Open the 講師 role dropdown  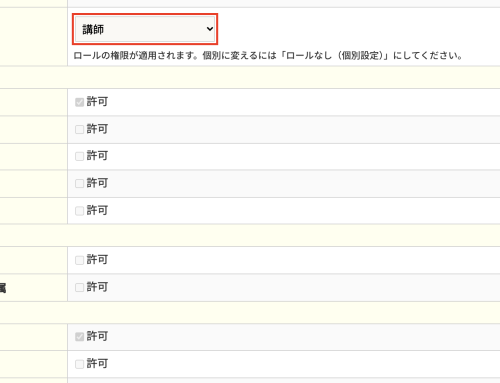point(145,29)
